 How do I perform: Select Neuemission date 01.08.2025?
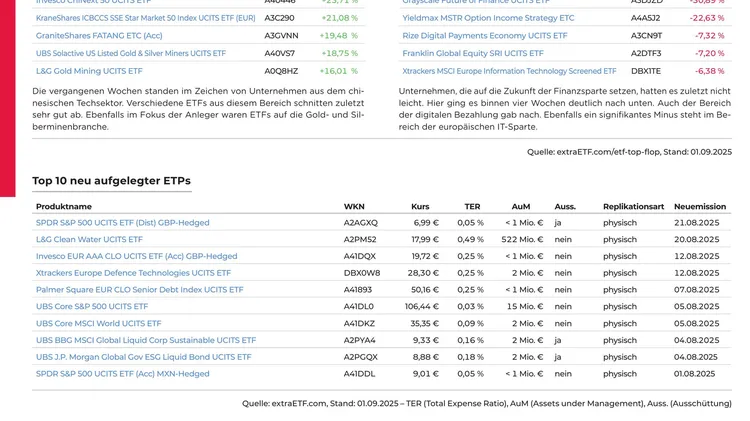click(695, 374)
